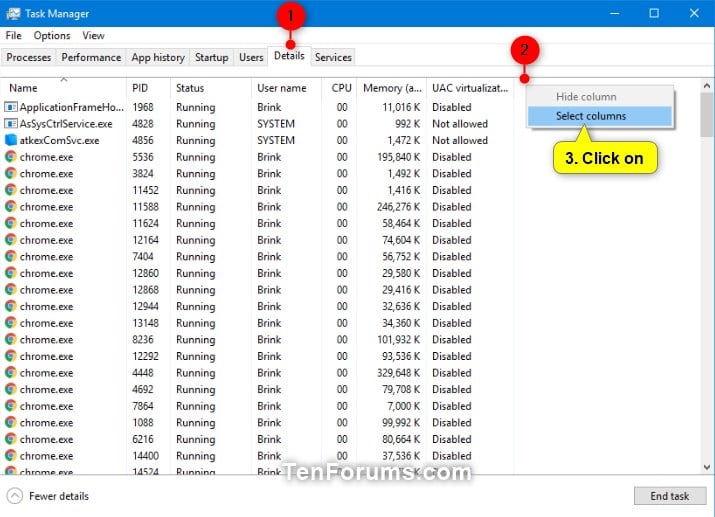Click Chrome icon for PID 12292 row
This screenshot has height=517, width=715.
pos(10,356)
